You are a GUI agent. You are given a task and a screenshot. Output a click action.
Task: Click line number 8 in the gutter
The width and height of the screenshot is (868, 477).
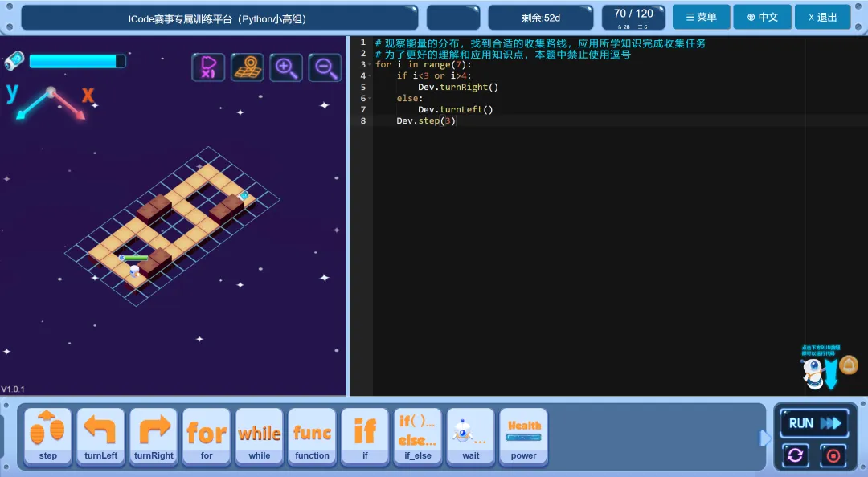pos(363,120)
